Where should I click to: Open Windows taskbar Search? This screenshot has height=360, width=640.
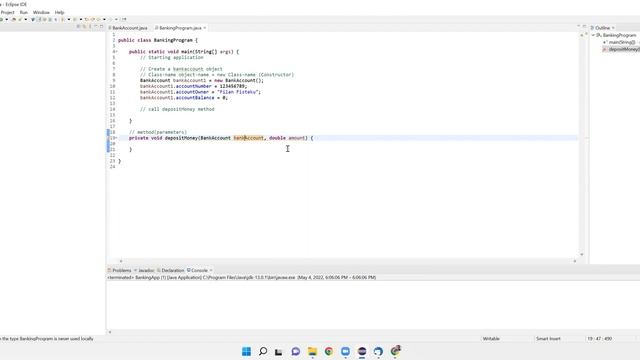pyautogui.click(x=263, y=351)
